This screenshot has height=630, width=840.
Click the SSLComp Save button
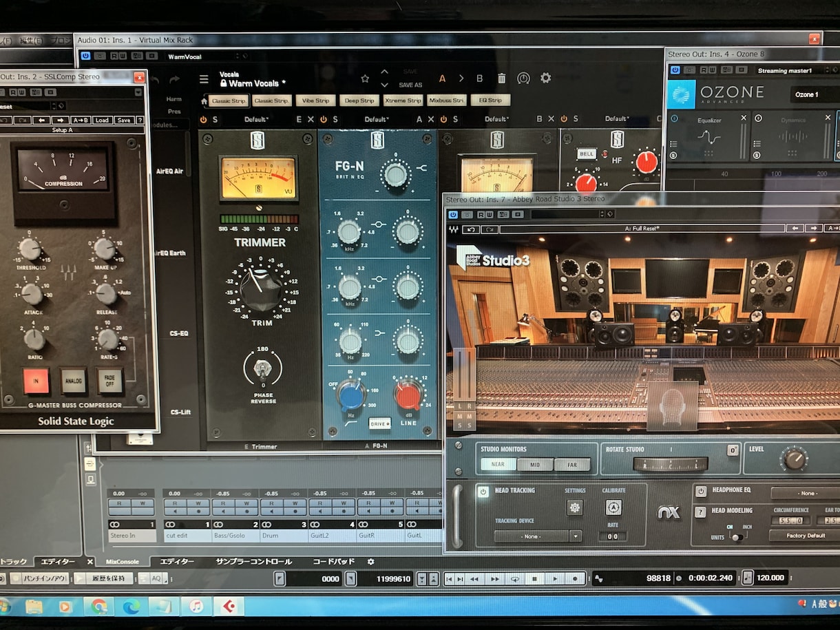click(123, 120)
